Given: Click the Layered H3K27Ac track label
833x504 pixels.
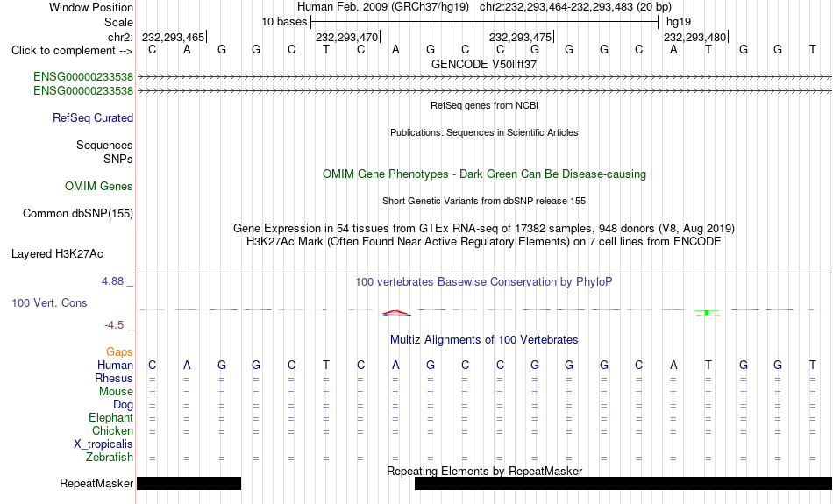Looking at the screenshot, I should pyautogui.click(x=57, y=254).
